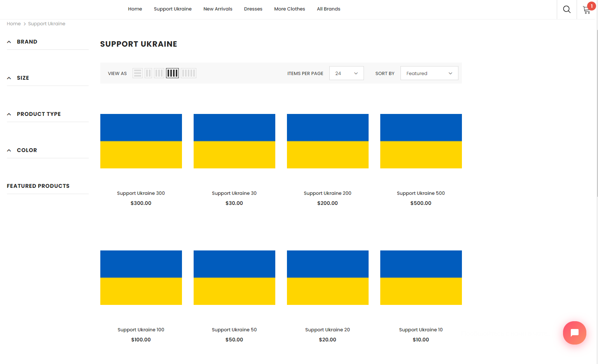Collapse the Color filter section
The image size is (598, 364).
click(x=48, y=150)
